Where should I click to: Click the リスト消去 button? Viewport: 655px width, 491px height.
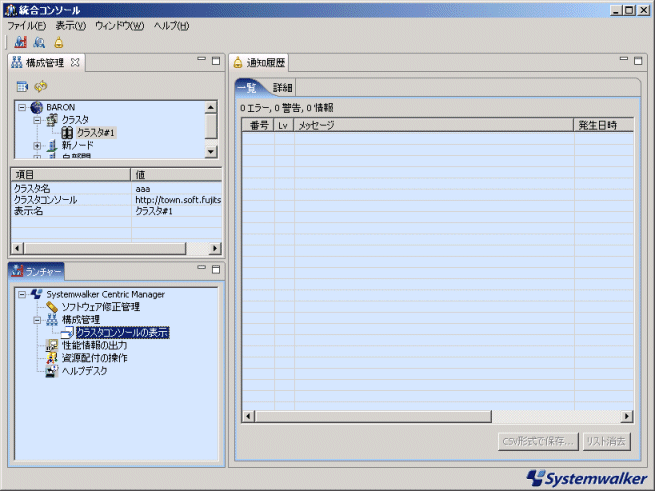[607, 441]
